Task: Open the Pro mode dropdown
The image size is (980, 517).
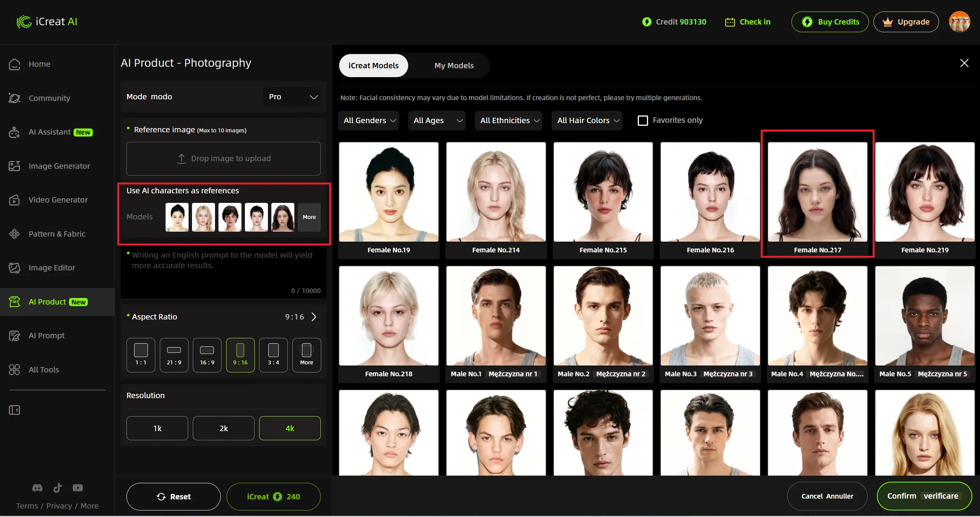Action: pos(292,97)
